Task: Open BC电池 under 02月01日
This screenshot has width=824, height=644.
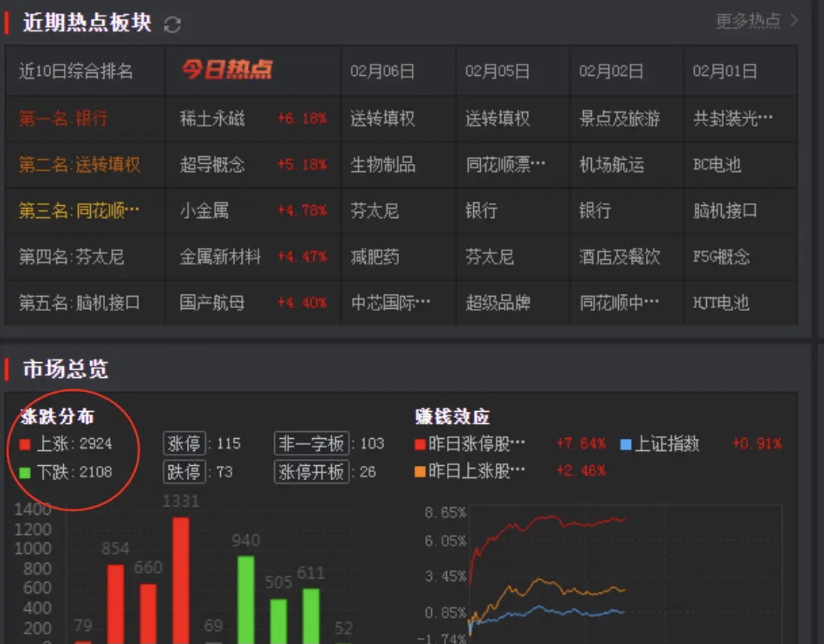Action: [x=717, y=165]
